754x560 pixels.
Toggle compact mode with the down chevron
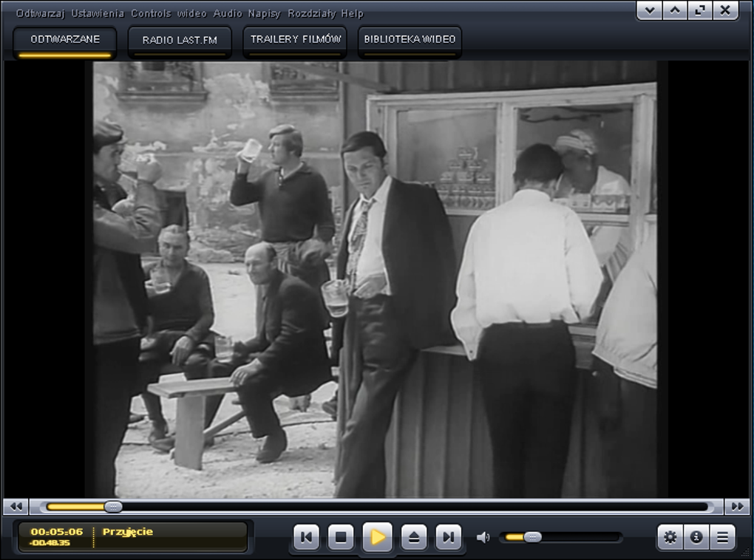tap(649, 11)
